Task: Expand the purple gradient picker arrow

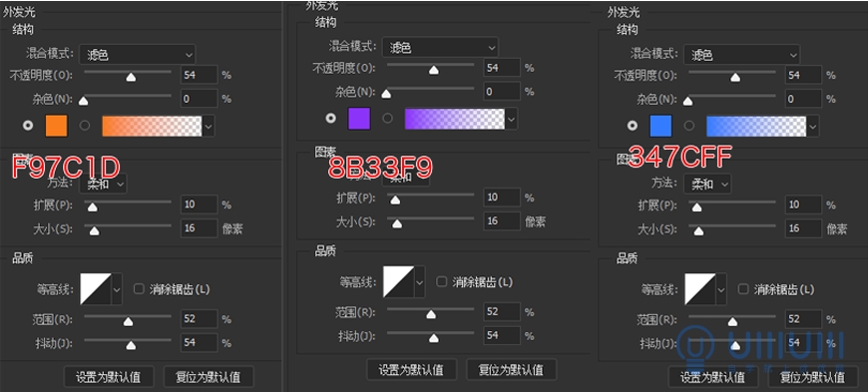Action: 512,119
